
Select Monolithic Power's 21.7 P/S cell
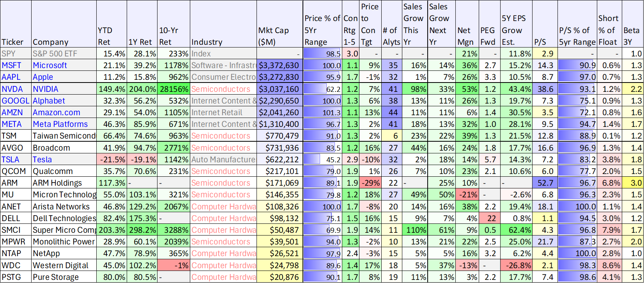[x=545, y=242]
